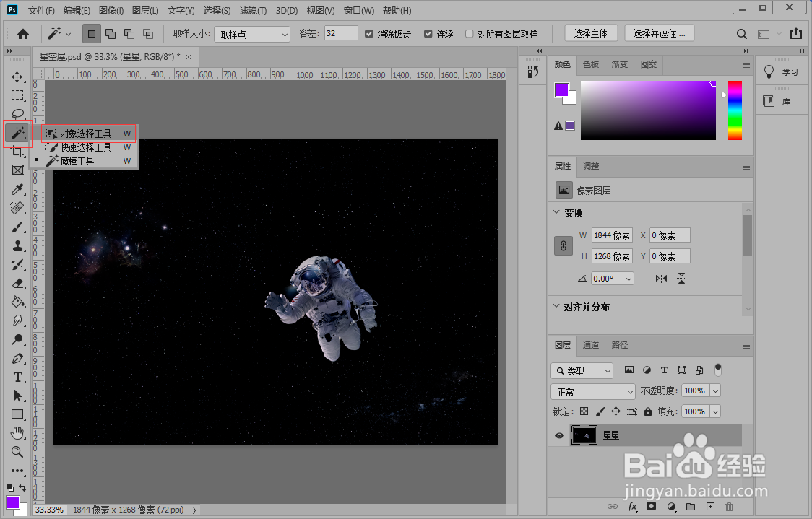The height and width of the screenshot is (519, 812).
Task: Click the create new layer icon
Action: click(710, 507)
